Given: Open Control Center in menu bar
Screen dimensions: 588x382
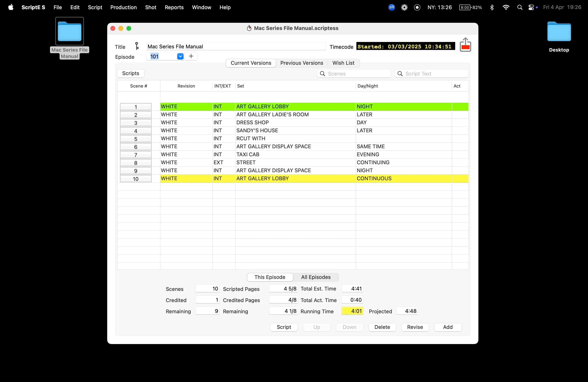Looking at the screenshot, I should 531,7.
